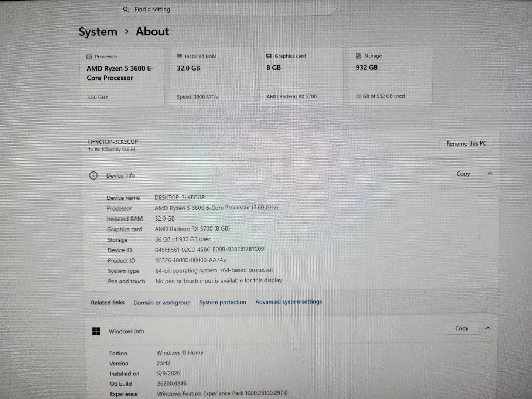Select the 25H2 version text
532x399 pixels.
[x=164, y=363]
